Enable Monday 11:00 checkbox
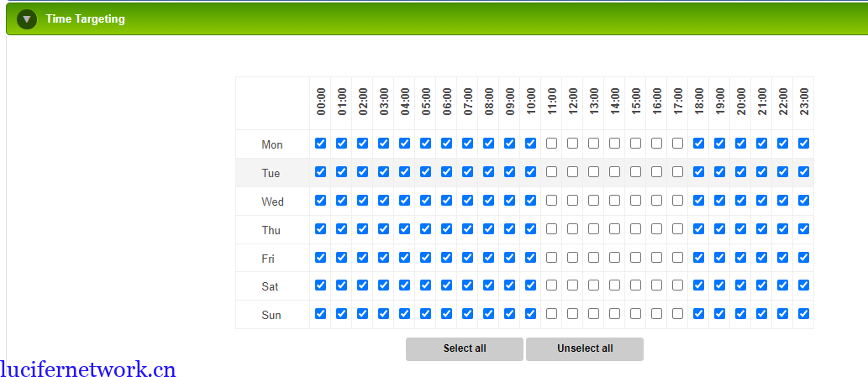The width and height of the screenshot is (868, 377). 551,144
